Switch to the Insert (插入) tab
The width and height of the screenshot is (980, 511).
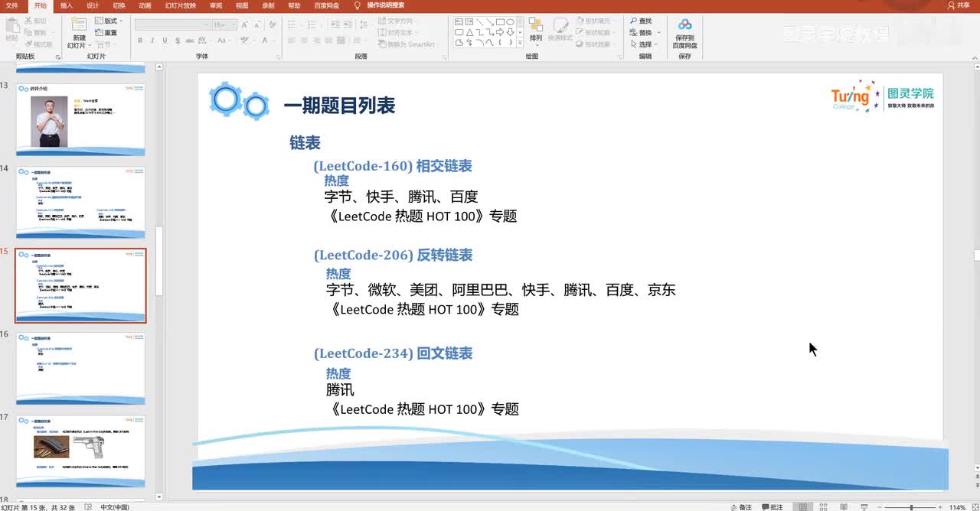click(67, 5)
